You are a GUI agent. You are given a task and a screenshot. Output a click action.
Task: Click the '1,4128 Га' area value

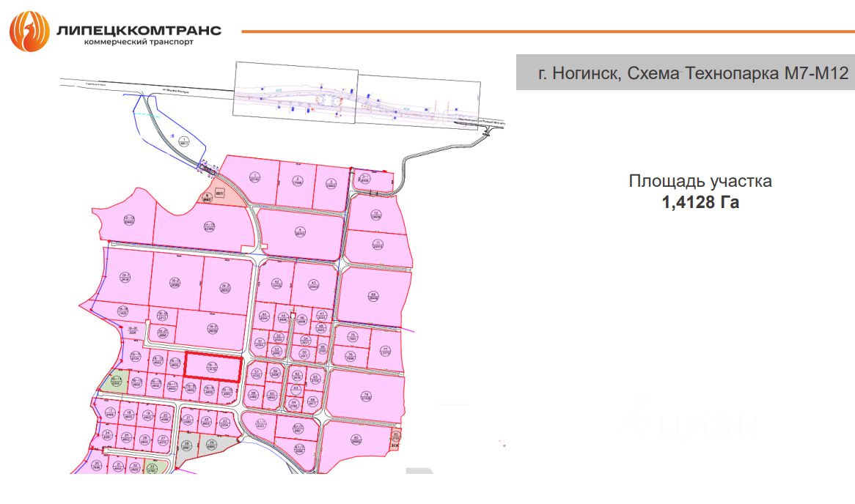point(700,202)
